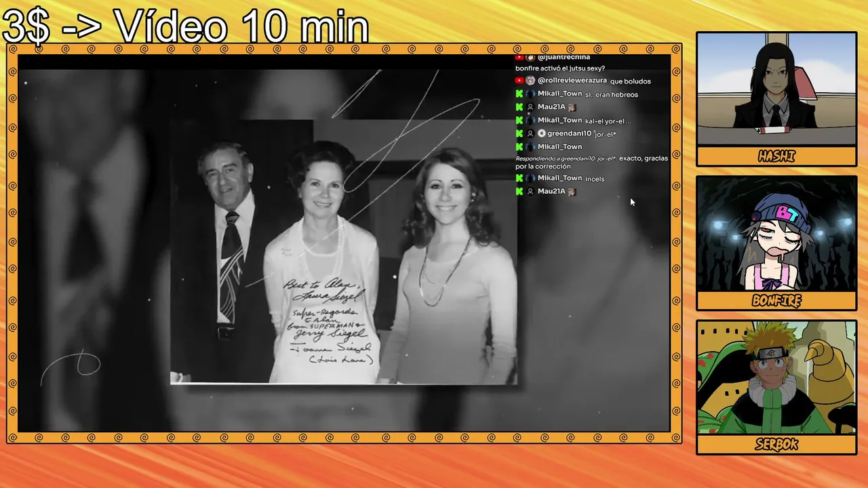Select the user avatar on the Mau21A row below "incels"
The height and width of the screenshot is (488, 868).
[530, 192]
